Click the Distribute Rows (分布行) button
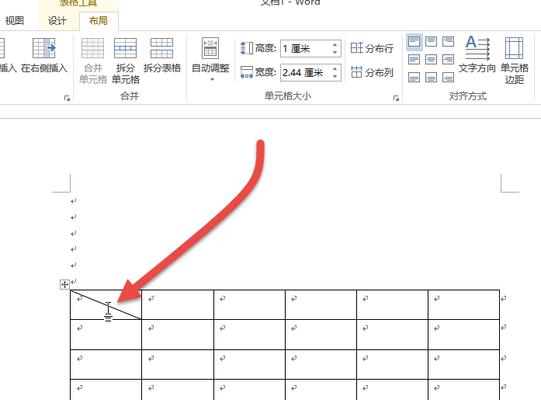 coord(372,48)
